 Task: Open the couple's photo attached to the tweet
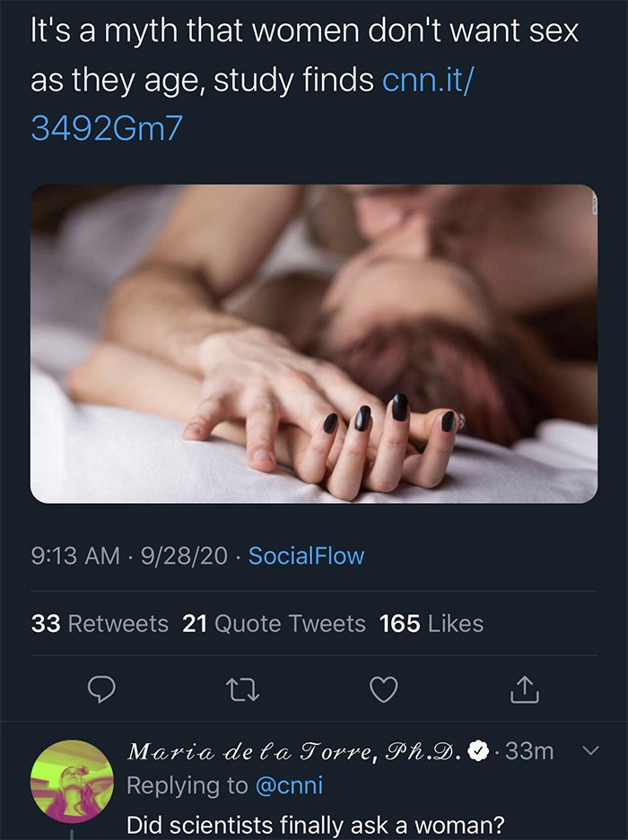(x=314, y=343)
